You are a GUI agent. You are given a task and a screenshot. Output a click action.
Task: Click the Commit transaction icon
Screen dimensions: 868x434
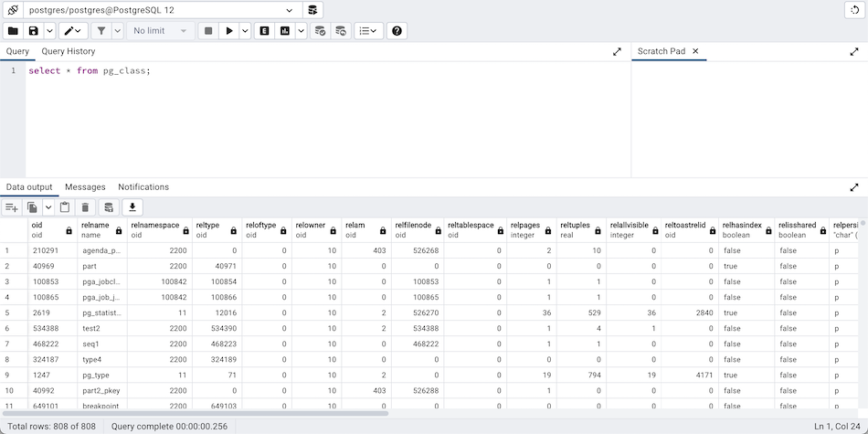point(320,31)
